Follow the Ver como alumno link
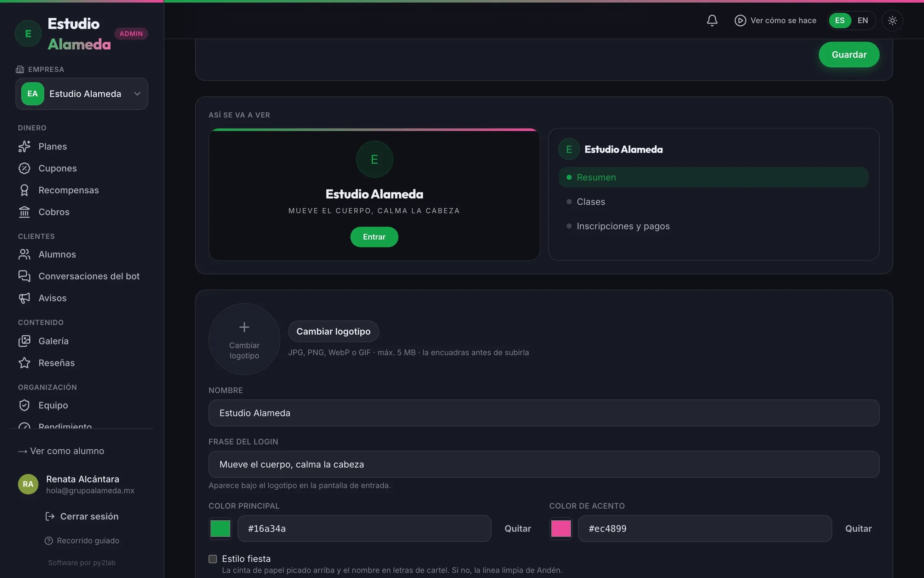Image resolution: width=924 pixels, height=578 pixels. tap(61, 451)
